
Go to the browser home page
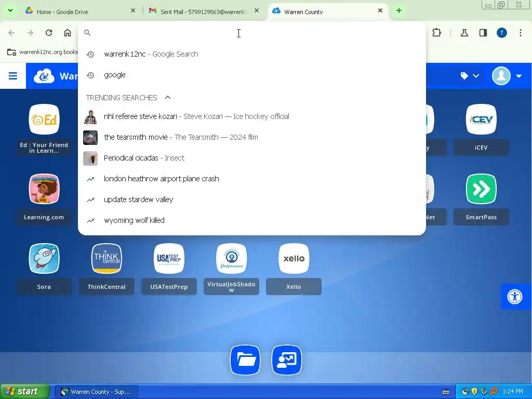68,33
